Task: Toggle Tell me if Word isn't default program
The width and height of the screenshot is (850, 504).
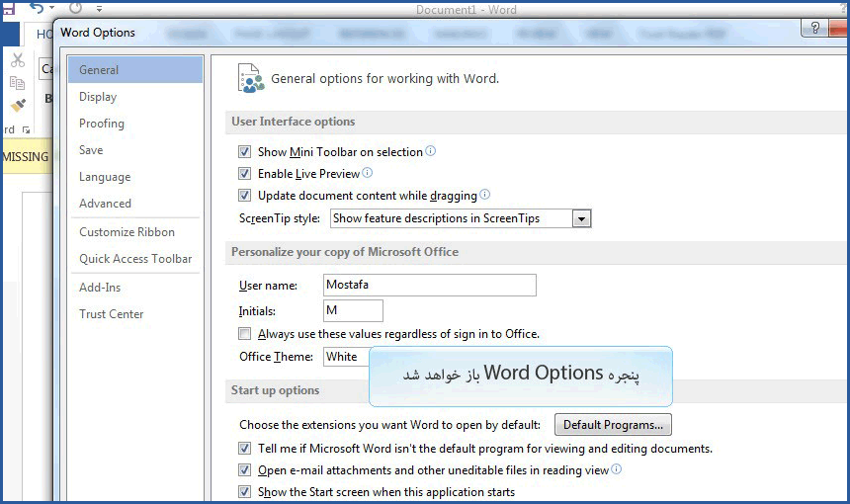Action: 244,449
